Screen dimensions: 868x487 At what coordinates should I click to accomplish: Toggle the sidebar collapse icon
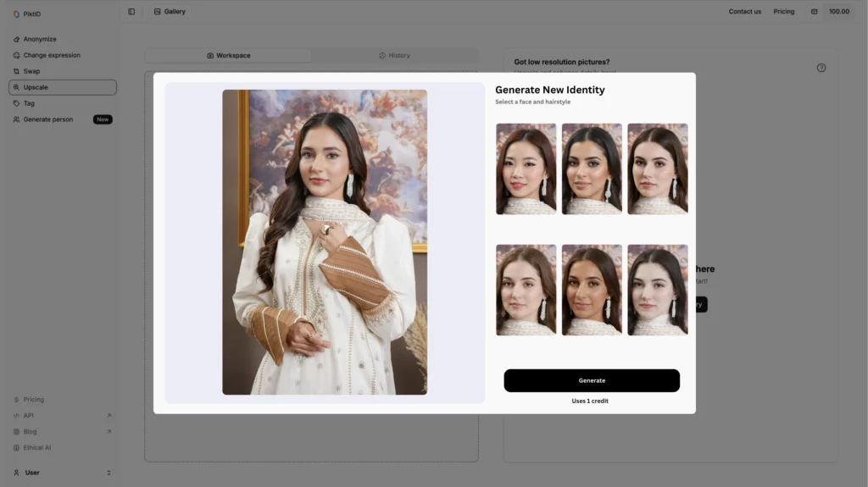[x=131, y=12]
